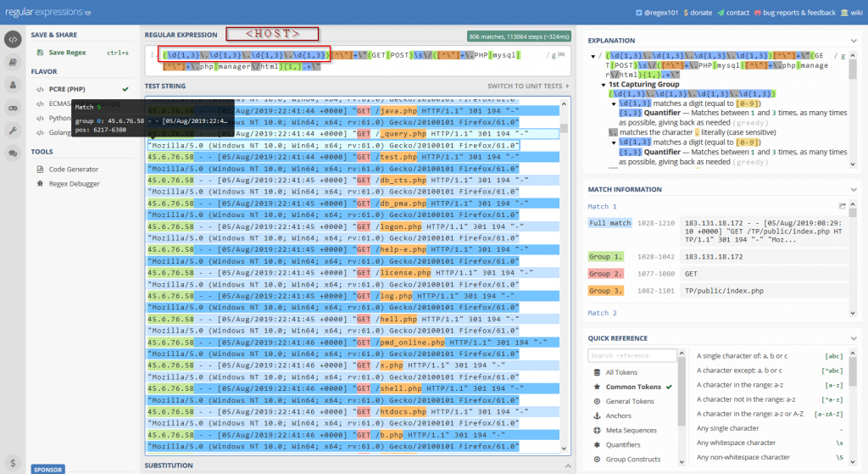Select Group Constructs reference category
This screenshot has height=474, width=868.
pos(632,459)
